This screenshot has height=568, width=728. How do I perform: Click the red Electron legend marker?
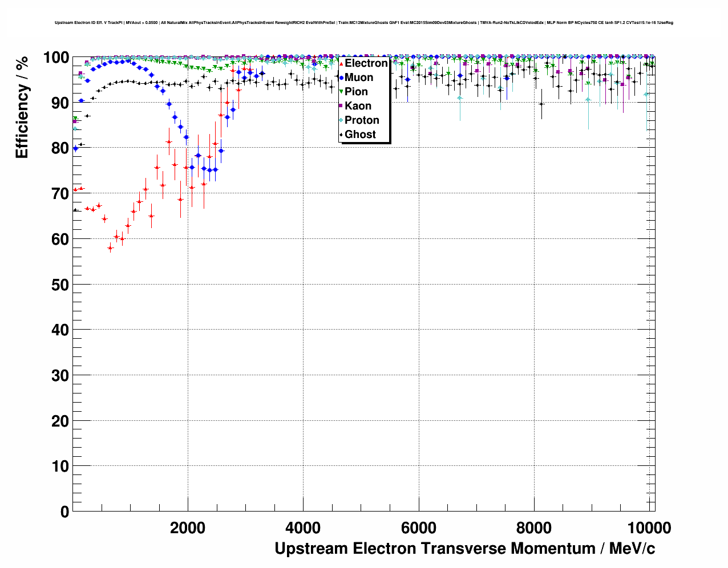pos(341,63)
